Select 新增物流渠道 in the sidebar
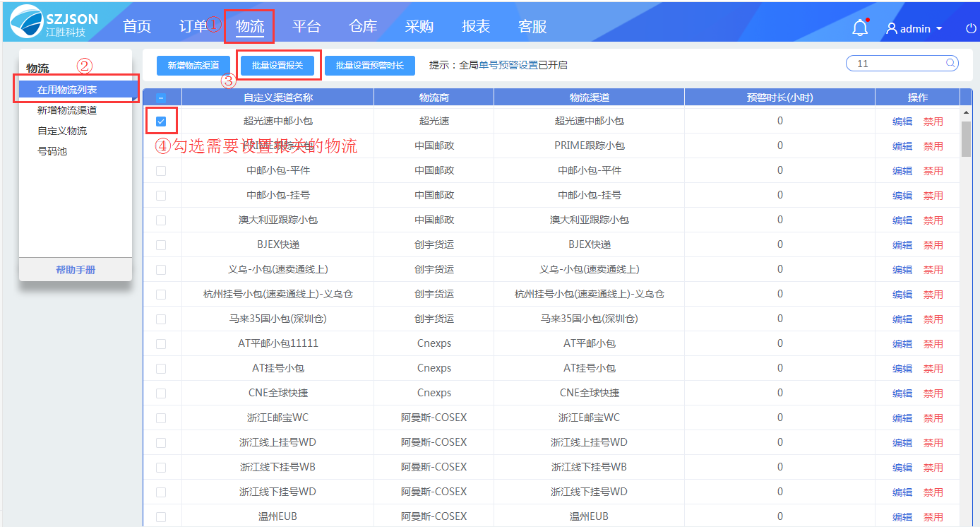Screen dimensions: 980x527 [67, 110]
